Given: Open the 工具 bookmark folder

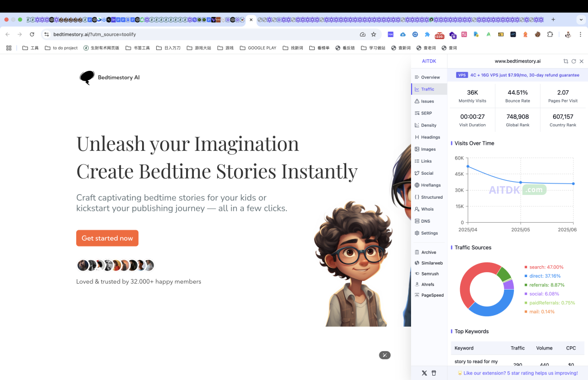Looking at the screenshot, I should [30, 48].
